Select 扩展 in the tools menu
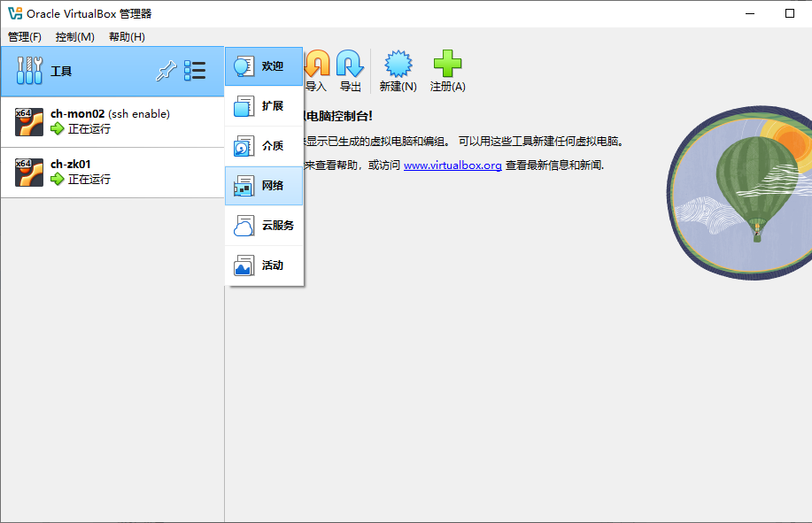Viewport: 812px width, 523px height. coord(264,106)
